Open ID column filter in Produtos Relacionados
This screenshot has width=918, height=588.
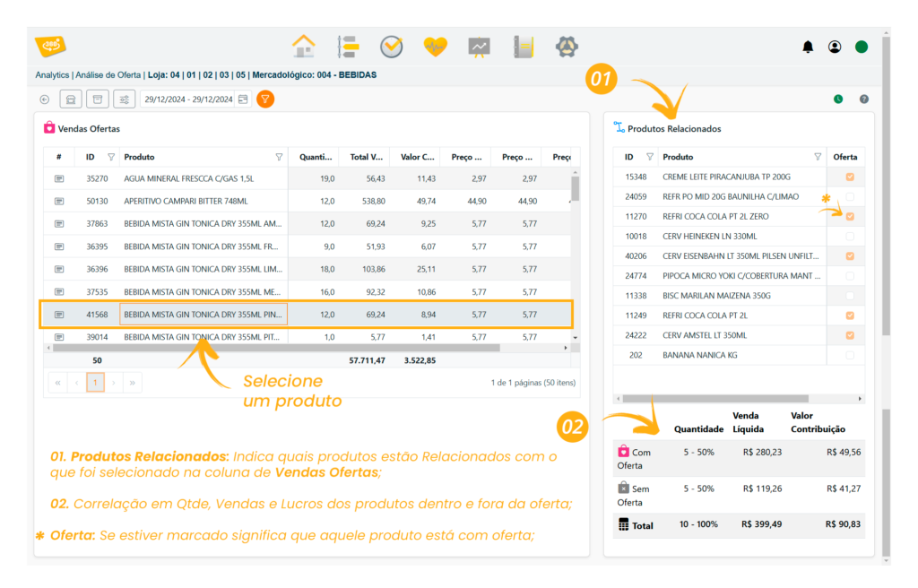click(650, 157)
